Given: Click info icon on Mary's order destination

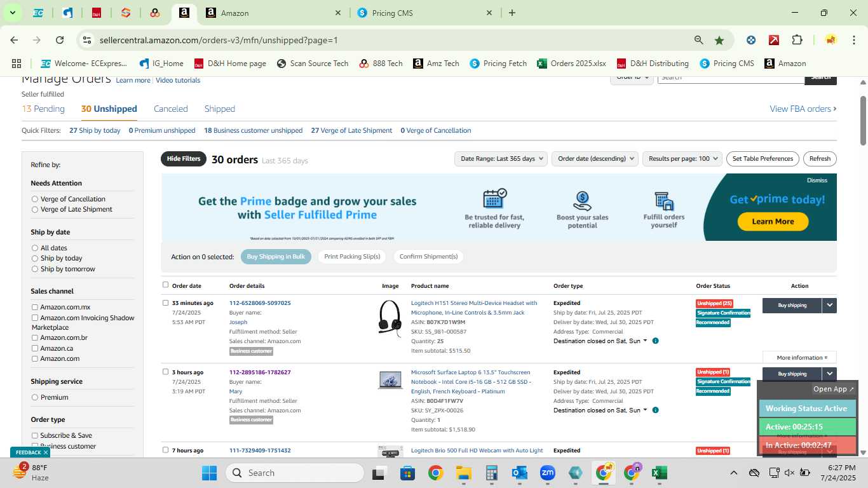Looking at the screenshot, I should coord(656,410).
